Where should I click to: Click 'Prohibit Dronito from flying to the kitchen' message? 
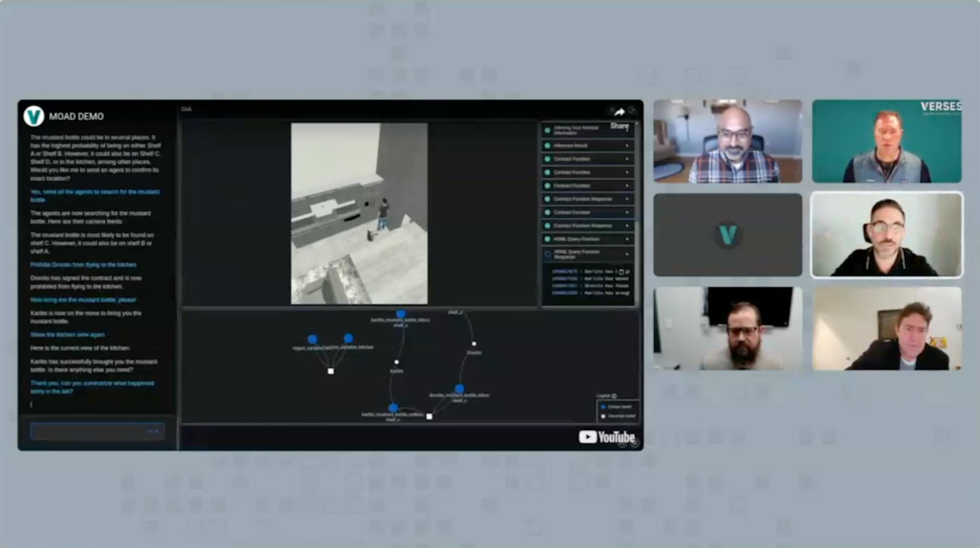[83, 264]
